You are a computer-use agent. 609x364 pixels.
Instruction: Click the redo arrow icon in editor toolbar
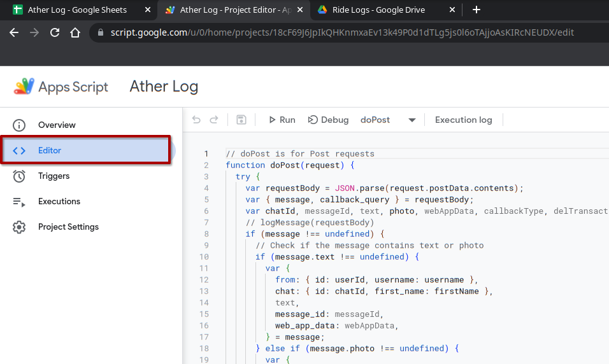point(214,120)
